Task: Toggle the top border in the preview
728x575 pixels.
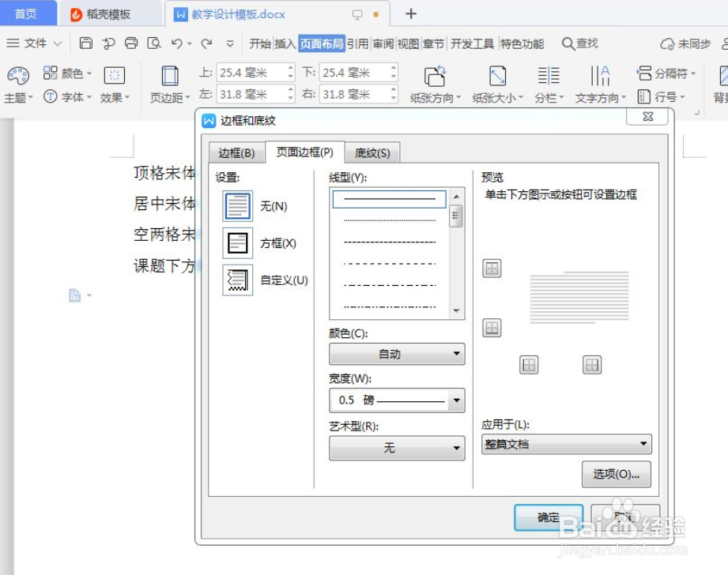Action: pyautogui.click(x=492, y=269)
